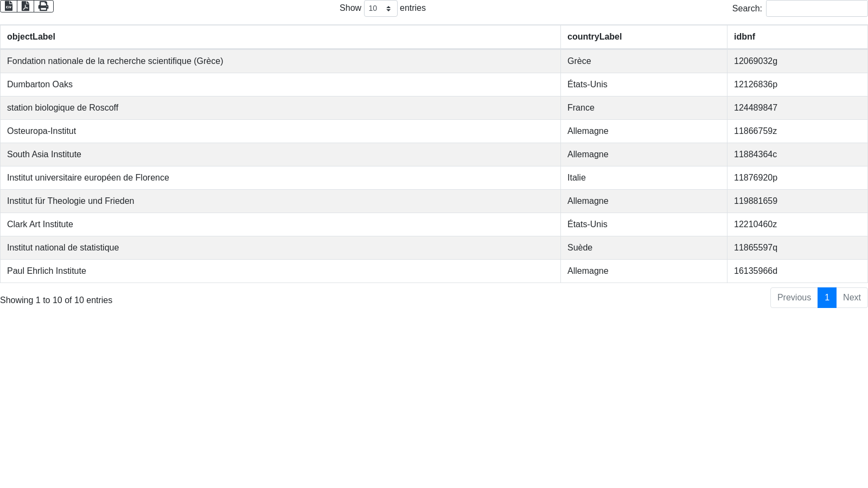Click idbnf value 12126836p

coord(797,85)
